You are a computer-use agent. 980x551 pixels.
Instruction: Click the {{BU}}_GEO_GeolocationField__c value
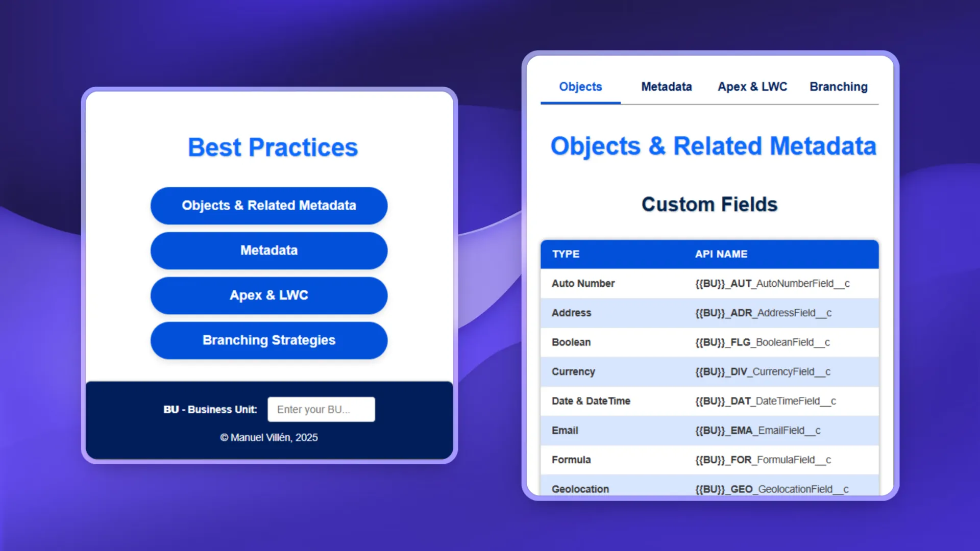pyautogui.click(x=772, y=489)
